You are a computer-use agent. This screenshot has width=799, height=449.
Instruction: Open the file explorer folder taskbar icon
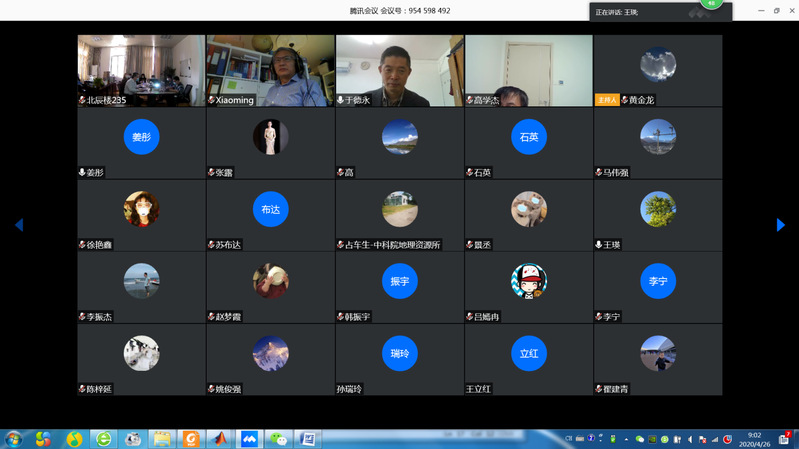point(162,439)
